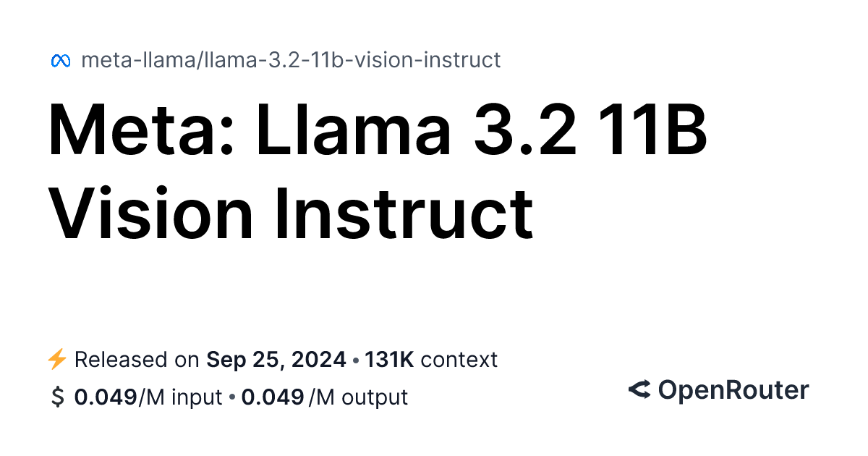Click the 0.049/M input price
868x456 pixels.
148,397
